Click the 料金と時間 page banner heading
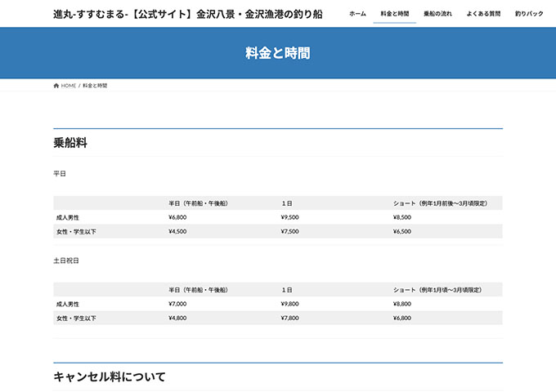This screenshot has width=556, height=392. tap(278, 53)
